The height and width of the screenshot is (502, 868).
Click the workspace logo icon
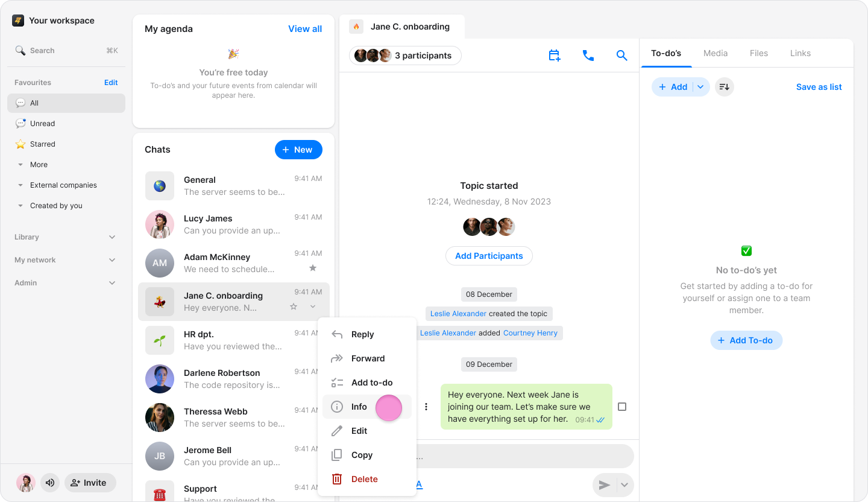18,21
